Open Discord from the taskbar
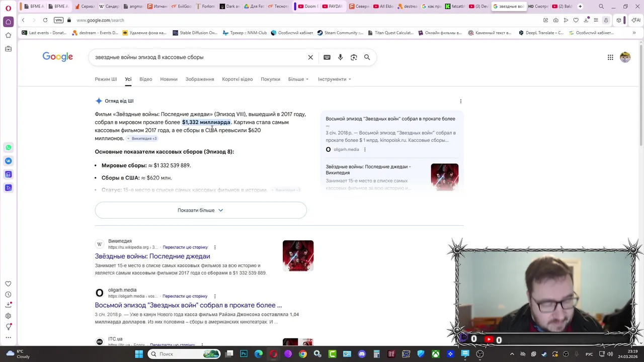Screen dimensions: 644x362 pos(362,354)
